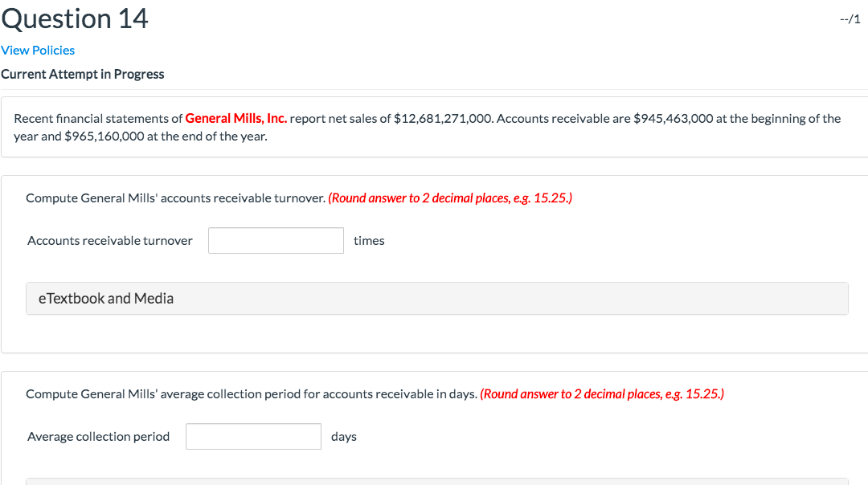Click the Accounts receivable turnover label
This screenshot has width=868, height=485.
[x=109, y=240]
